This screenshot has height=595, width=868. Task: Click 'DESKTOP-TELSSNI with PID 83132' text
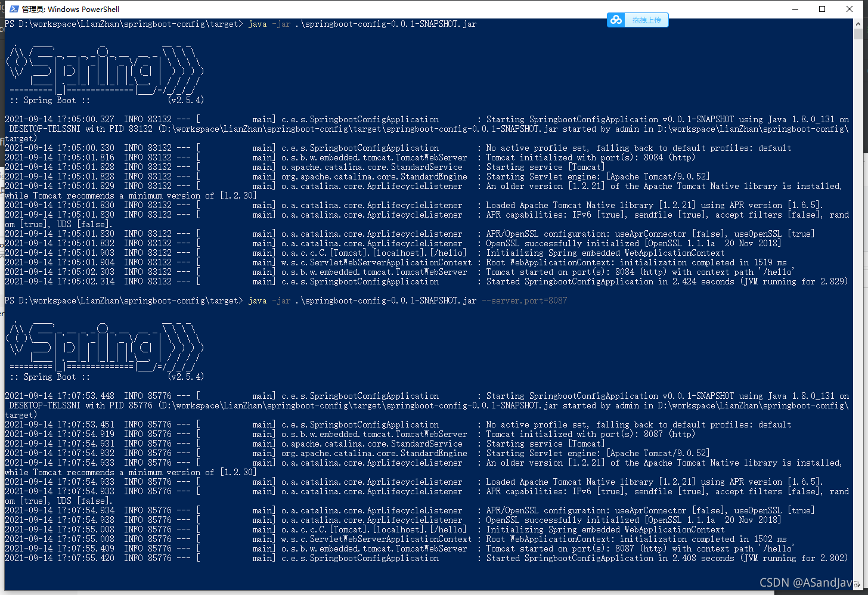pyautogui.click(x=81, y=129)
